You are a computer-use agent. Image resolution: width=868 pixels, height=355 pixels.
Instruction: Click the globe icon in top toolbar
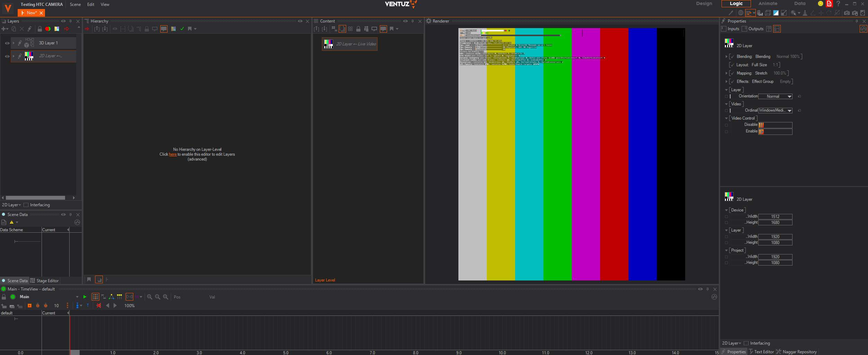click(x=741, y=13)
